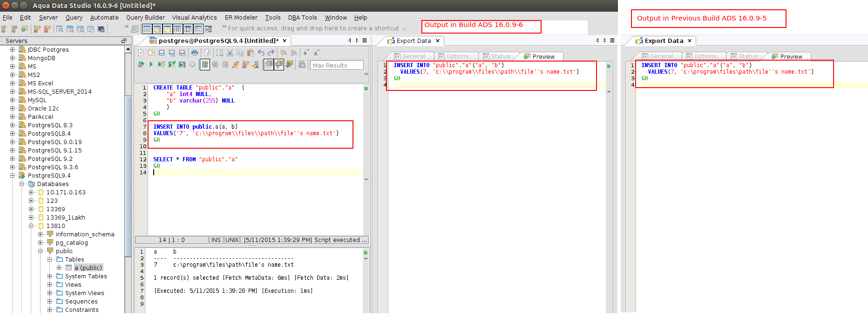Cut selection using the scissors icon
Image resolution: width=868 pixels, height=317 pixels.
tap(230, 53)
